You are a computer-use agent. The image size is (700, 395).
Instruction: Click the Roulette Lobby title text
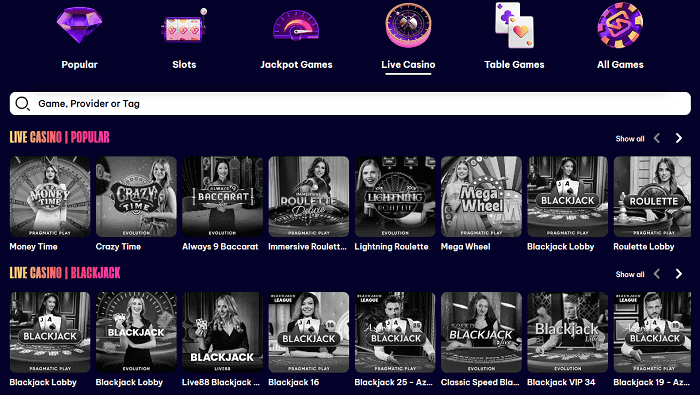coord(644,247)
